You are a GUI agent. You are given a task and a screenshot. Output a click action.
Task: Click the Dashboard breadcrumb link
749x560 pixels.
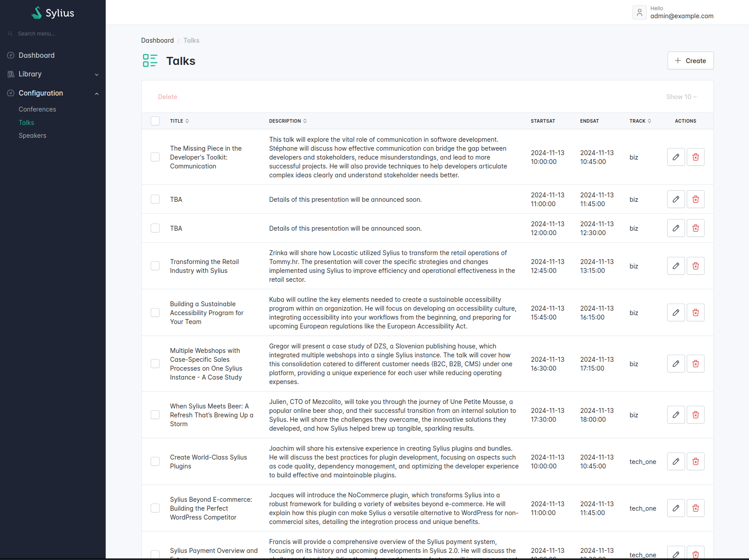(x=157, y=40)
